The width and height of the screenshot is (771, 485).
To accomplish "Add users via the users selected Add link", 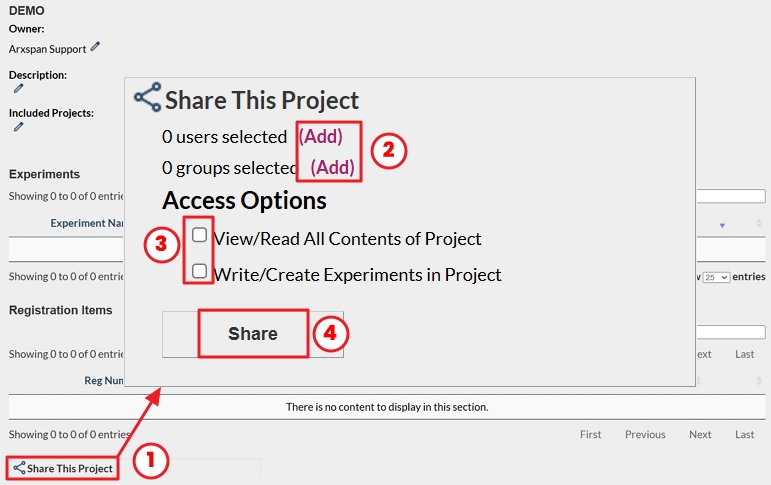I will click(x=321, y=136).
